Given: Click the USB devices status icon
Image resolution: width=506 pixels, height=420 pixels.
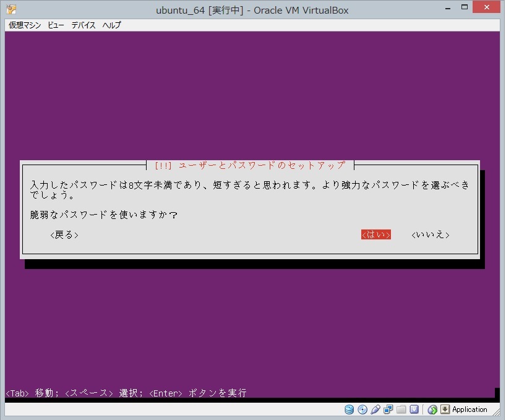Looking at the screenshot, I should [375, 409].
